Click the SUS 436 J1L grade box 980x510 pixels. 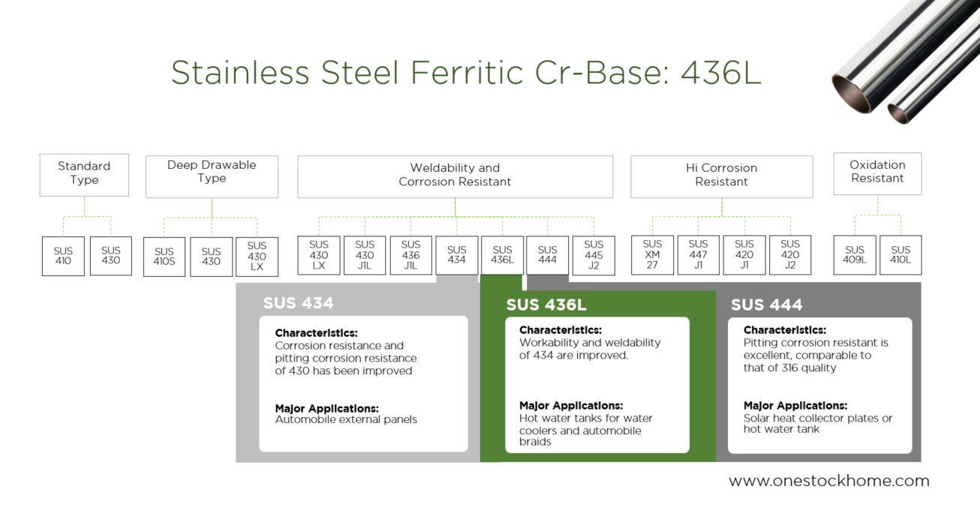click(410, 255)
